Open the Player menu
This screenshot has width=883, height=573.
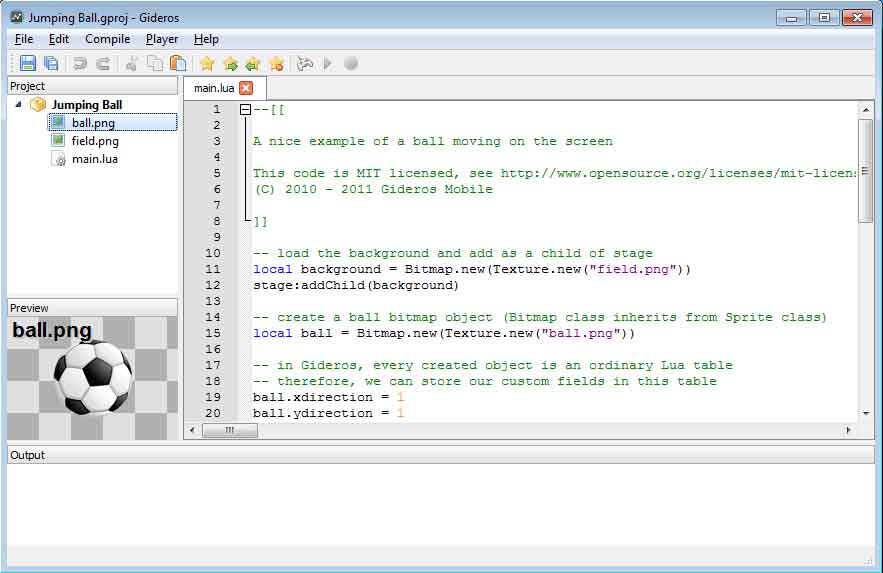pyautogui.click(x=161, y=39)
